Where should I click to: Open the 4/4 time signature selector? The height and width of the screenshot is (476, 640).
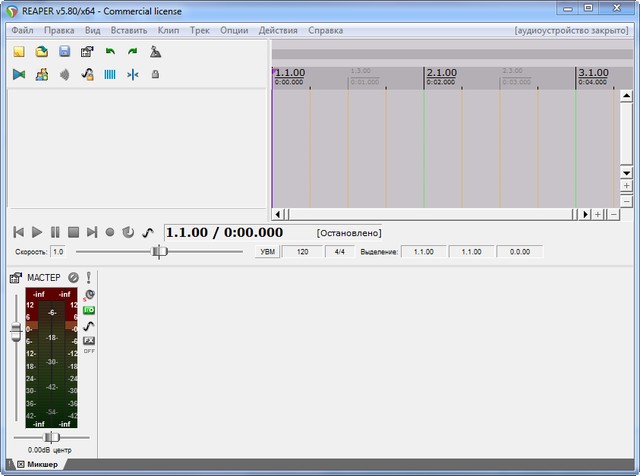[340, 252]
